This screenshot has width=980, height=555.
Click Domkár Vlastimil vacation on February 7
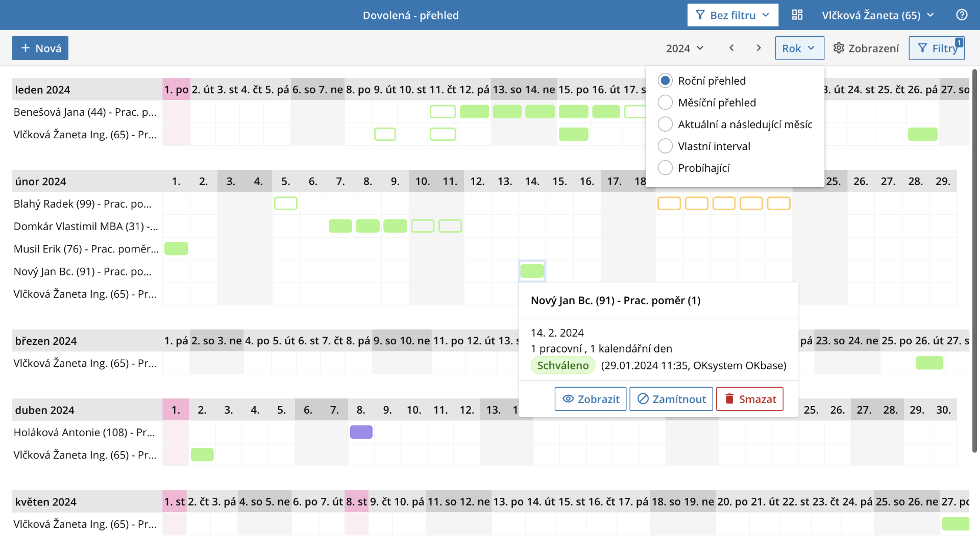point(340,226)
